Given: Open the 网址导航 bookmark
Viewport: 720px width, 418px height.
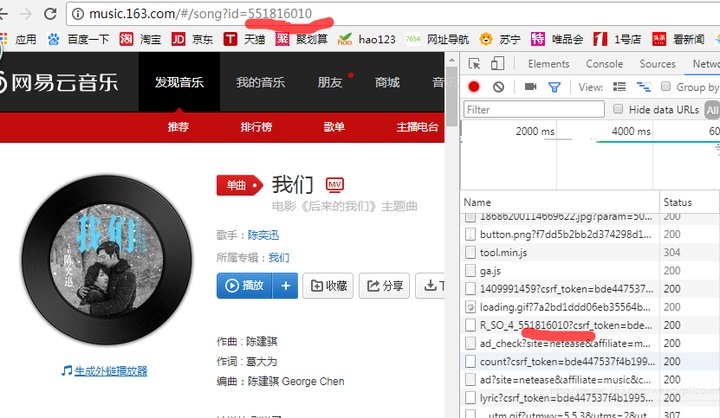Looking at the screenshot, I should click(438, 40).
